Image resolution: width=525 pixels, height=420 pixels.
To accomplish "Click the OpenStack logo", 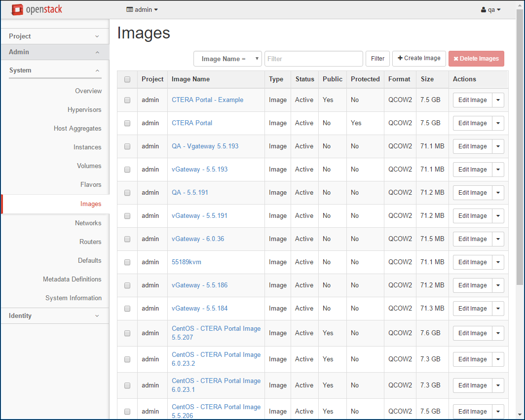I will (x=37, y=9).
